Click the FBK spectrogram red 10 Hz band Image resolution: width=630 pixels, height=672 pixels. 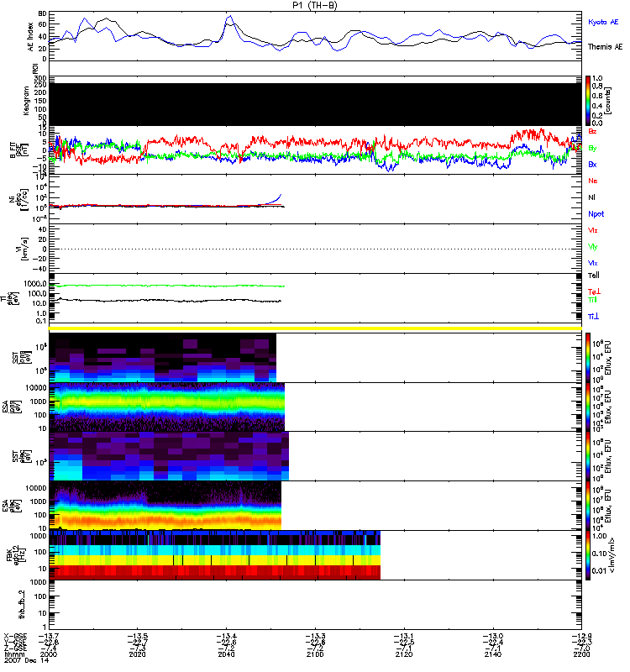tap(215, 572)
